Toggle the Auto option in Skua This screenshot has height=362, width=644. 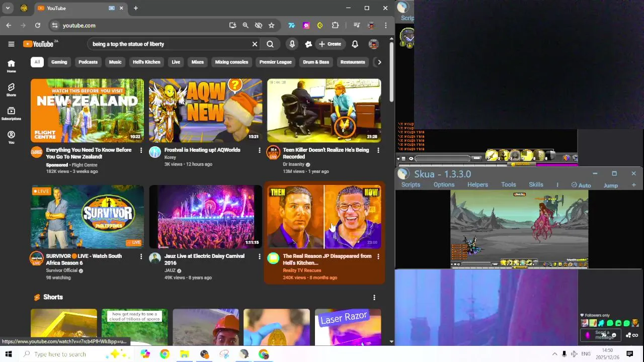point(581,185)
